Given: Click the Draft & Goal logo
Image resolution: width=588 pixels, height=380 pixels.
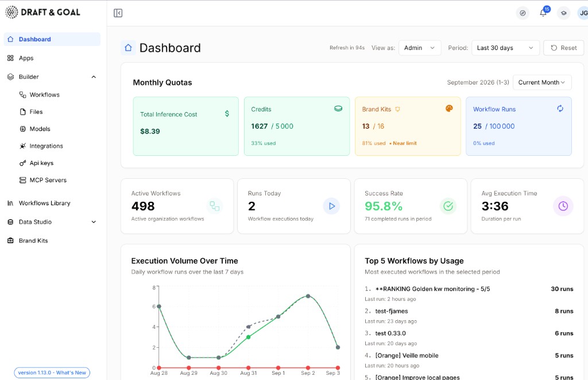Looking at the screenshot, I should pyautogui.click(x=42, y=12).
